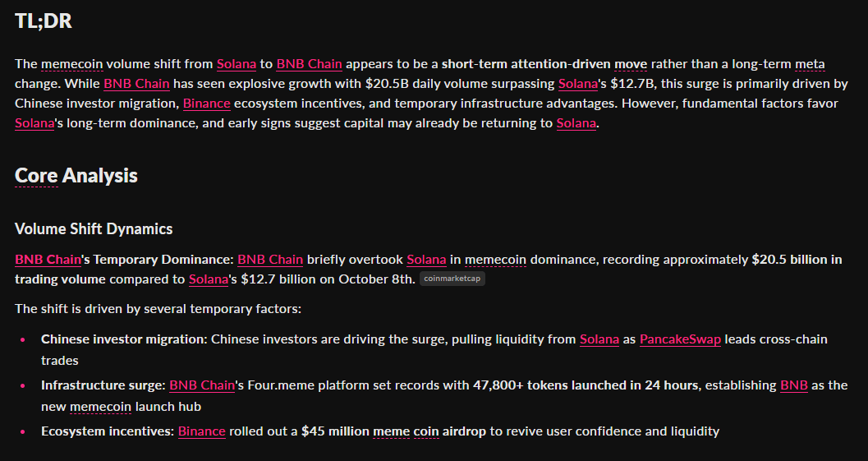The width and height of the screenshot is (868, 461).
Task: Click the Solana link after "briefly overtook"
Action: tap(426, 260)
